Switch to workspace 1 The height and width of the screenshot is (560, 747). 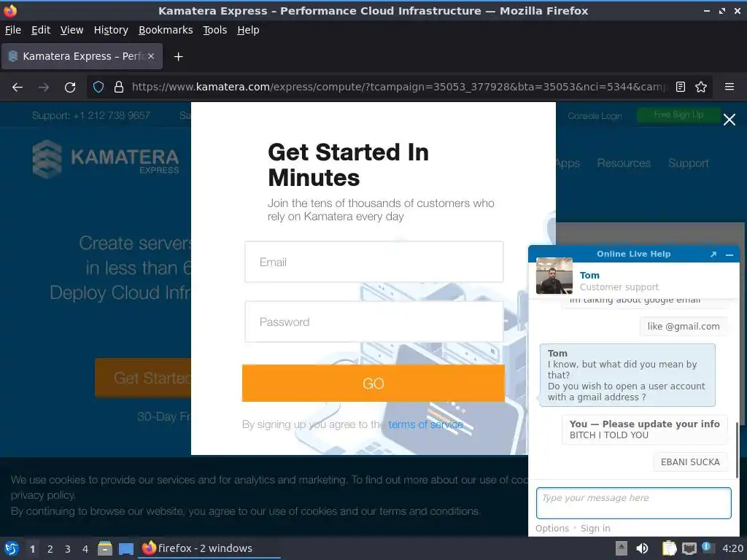tap(32, 549)
